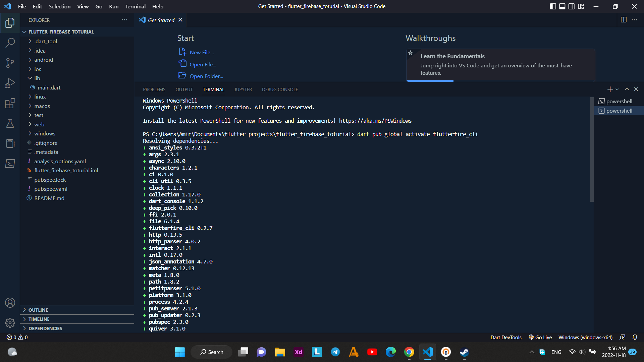Split the editor to the right
The width and height of the screenshot is (644, 362).
[624, 20]
